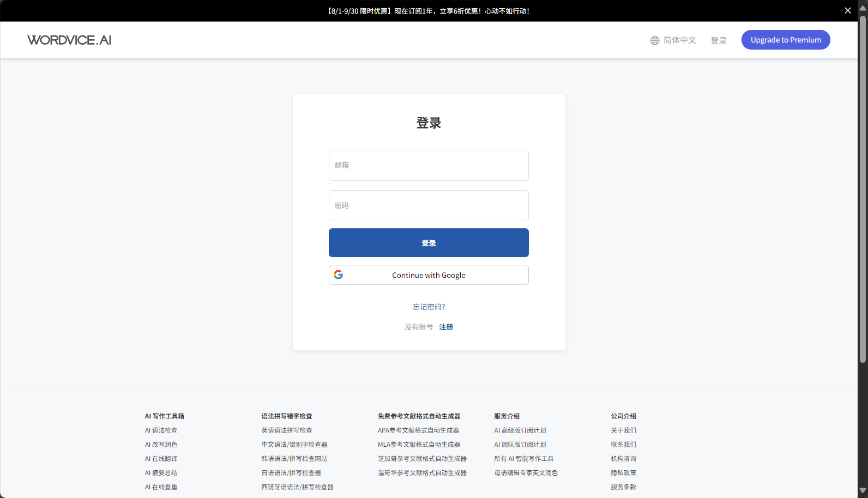Screen dimensions: 868x498
Task: Click the AI 写作工具箱 footer heading
Action: (x=164, y=416)
